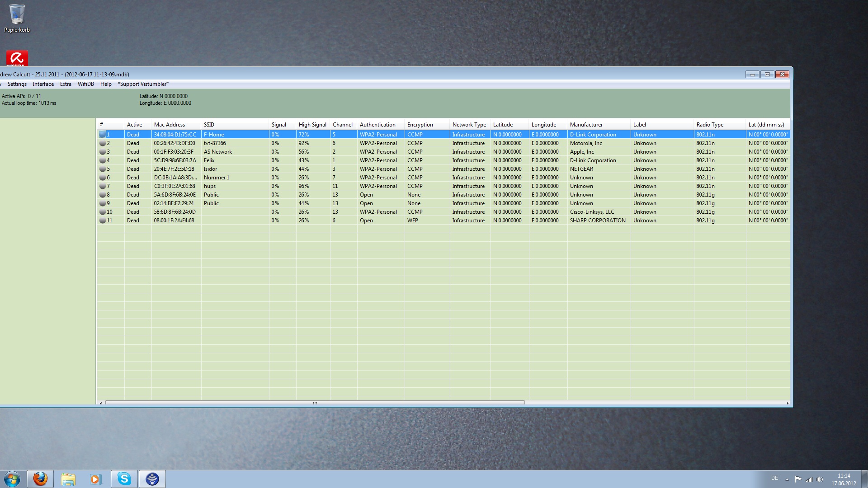
Task: Click the Support Vistumbler menu item
Action: pyautogui.click(x=143, y=84)
